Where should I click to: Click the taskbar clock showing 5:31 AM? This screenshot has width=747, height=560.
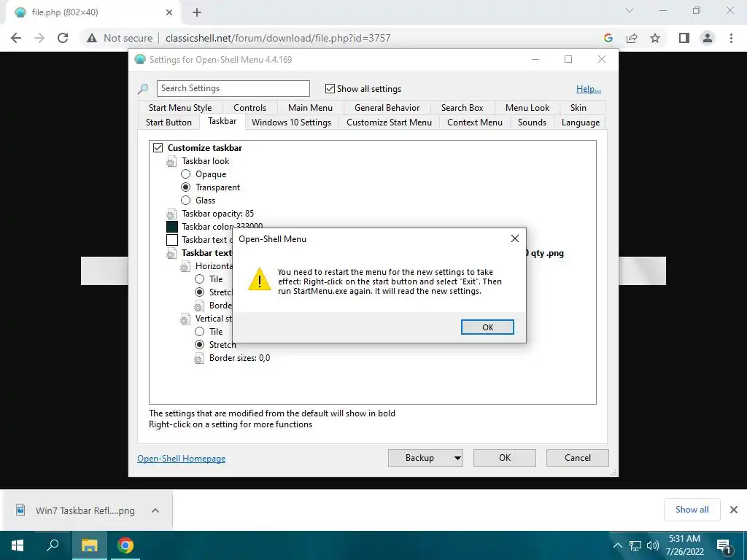(x=684, y=545)
